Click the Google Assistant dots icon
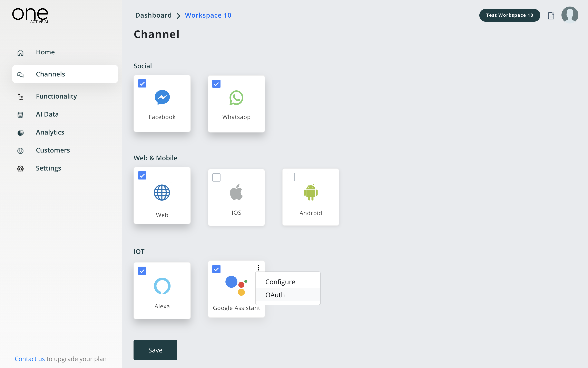The width and height of the screenshot is (588, 368). tap(236, 285)
